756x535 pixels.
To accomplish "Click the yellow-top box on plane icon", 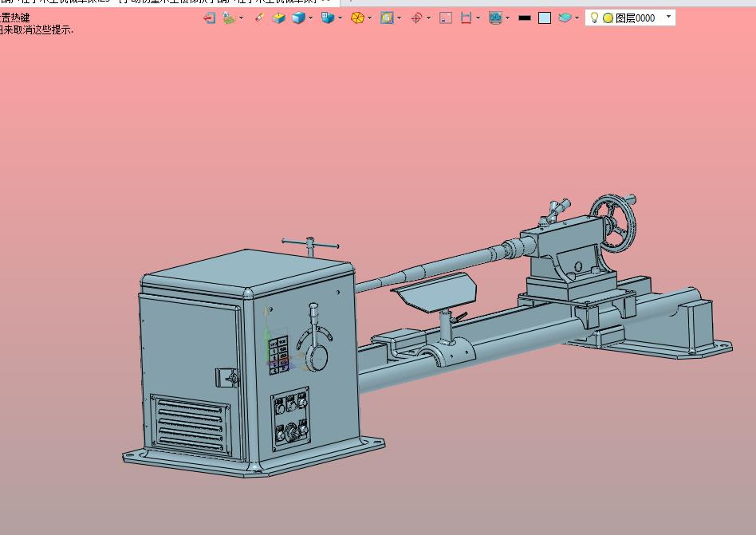I will (x=278, y=18).
